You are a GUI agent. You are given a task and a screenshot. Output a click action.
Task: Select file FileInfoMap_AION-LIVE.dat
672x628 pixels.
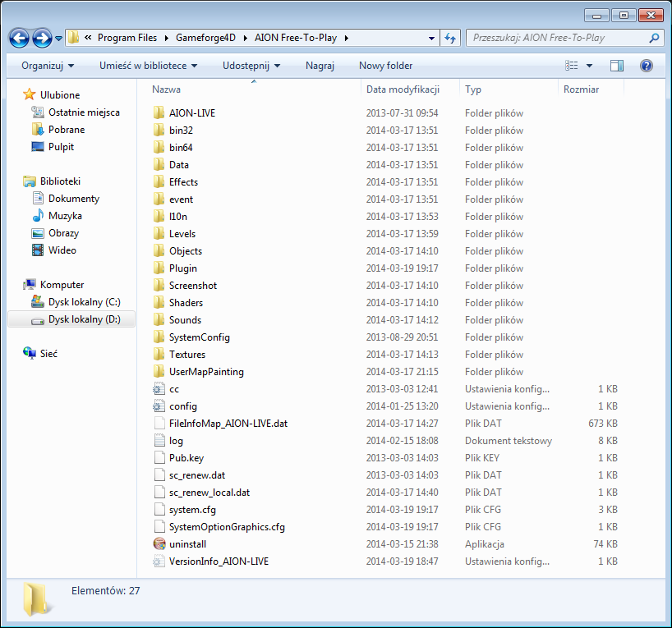click(228, 424)
